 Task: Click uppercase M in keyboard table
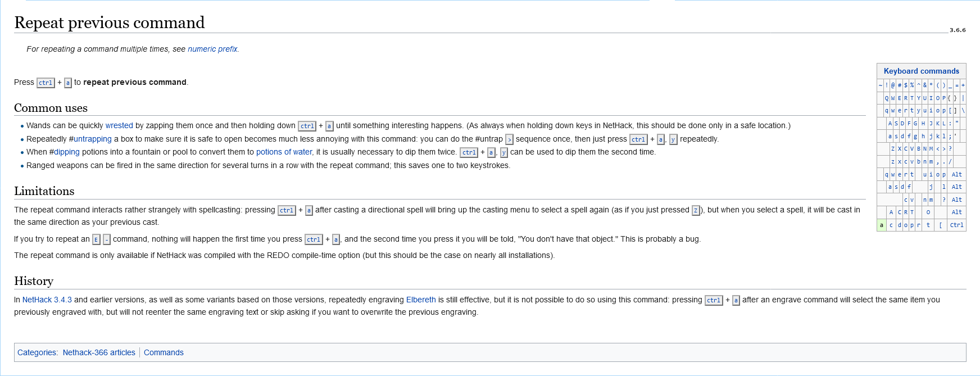(x=931, y=148)
